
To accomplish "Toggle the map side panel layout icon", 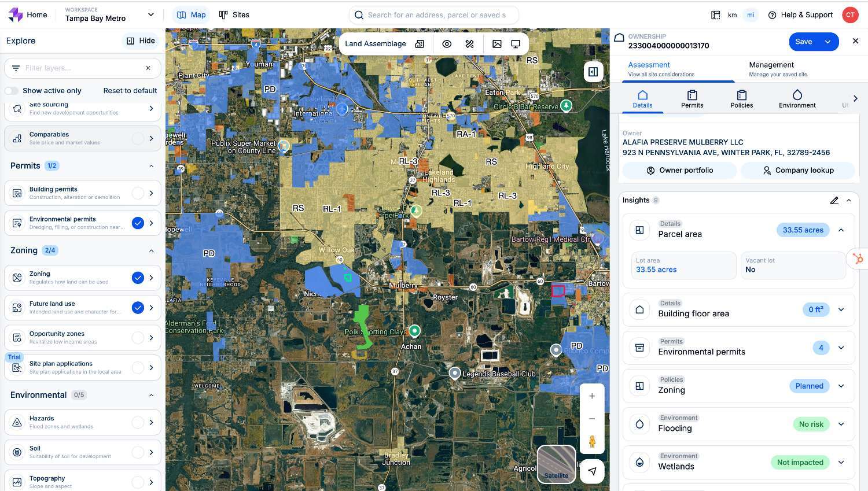I will click(x=593, y=72).
